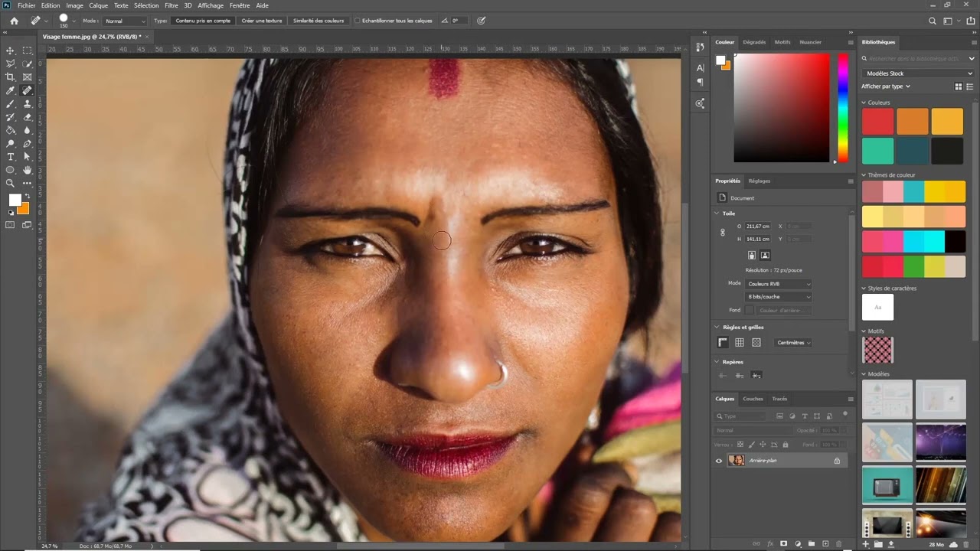
Task: Open the extra tools ellipsis menu
Action: coord(28,183)
